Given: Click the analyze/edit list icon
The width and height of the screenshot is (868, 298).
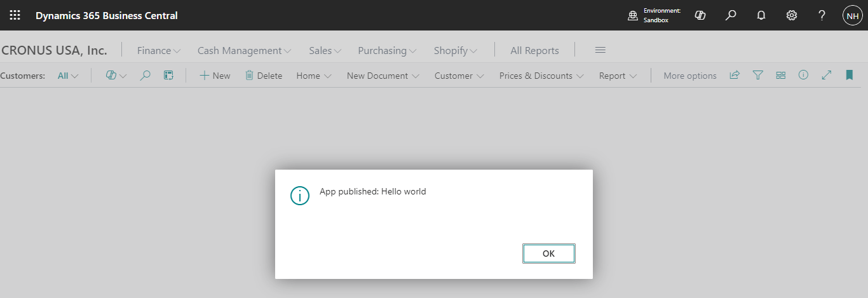Looking at the screenshot, I should click(168, 76).
